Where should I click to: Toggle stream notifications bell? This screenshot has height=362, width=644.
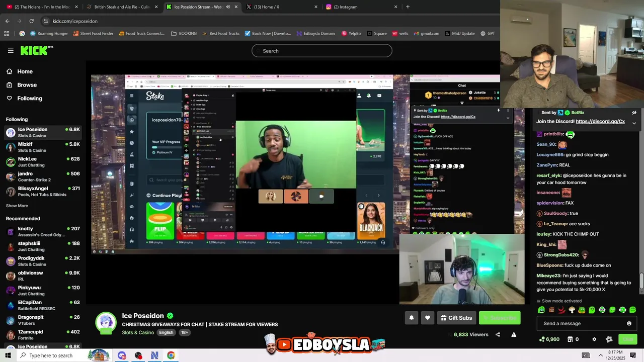click(412, 318)
